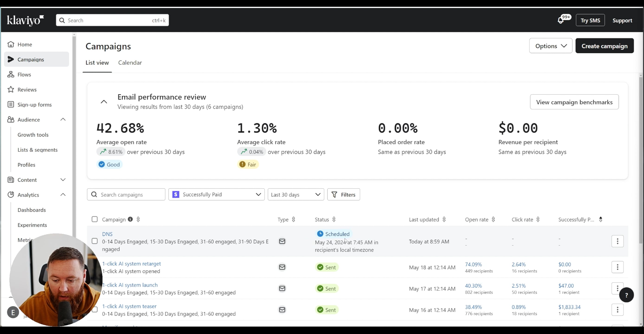Click the Reviews star icon
This screenshot has height=334, width=644.
click(x=11, y=90)
